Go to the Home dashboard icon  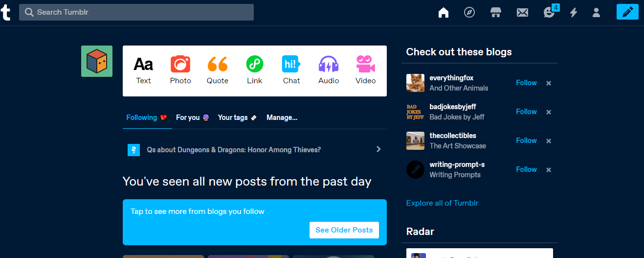[443, 13]
